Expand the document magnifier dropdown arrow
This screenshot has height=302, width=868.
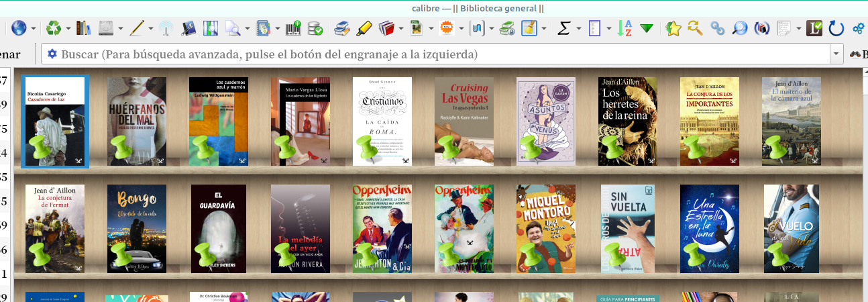pyautogui.click(x=248, y=29)
